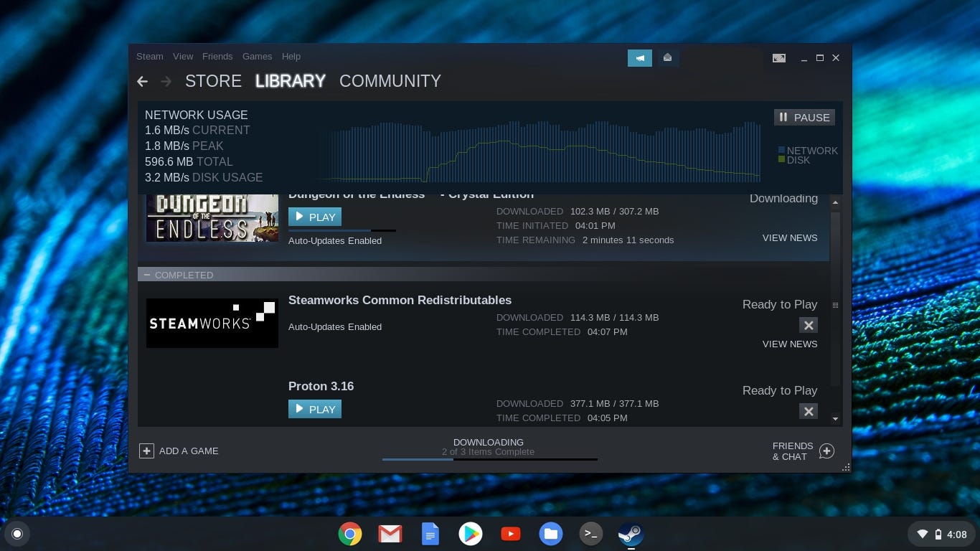Open the Steam announcements megaphone icon
Image resolution: width=980 pixels, height=551 pixels.
click(640, 58)
